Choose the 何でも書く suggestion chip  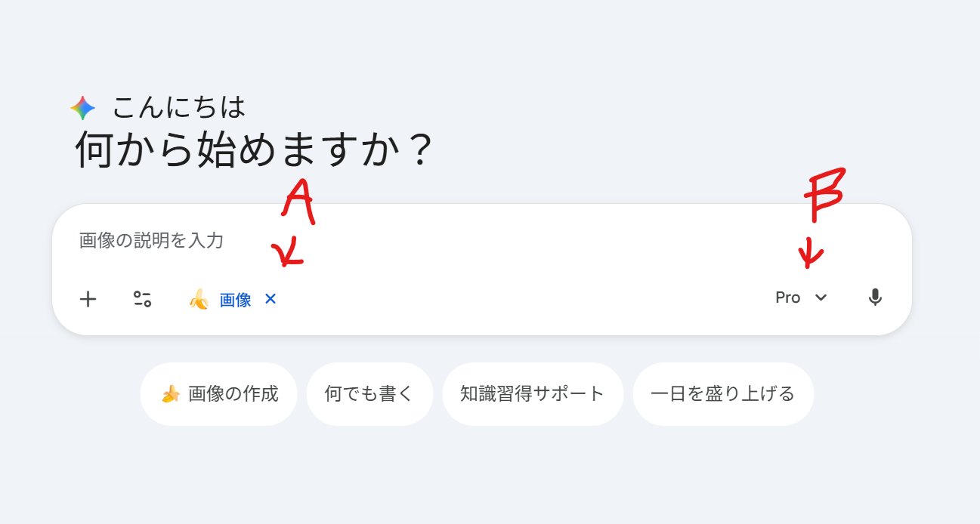[x=369, y=394]
